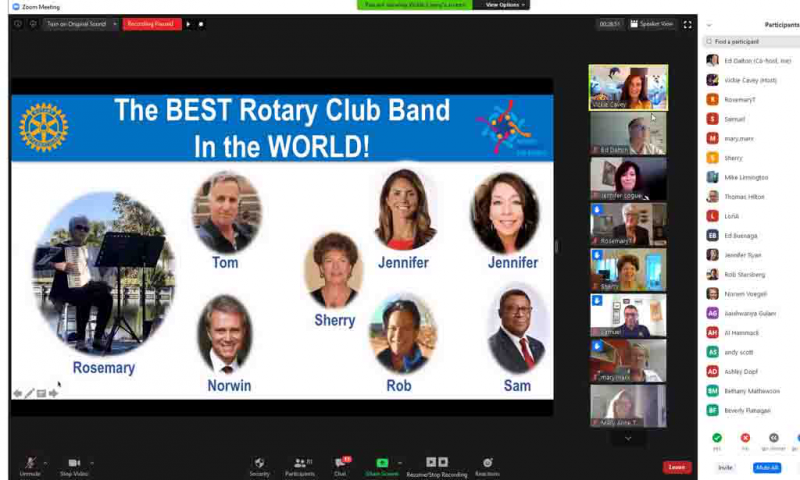The width and height of the screenshot is (800, 480).
Task: Click the Unmute microphone icon
Action: (x=31, y=463)
